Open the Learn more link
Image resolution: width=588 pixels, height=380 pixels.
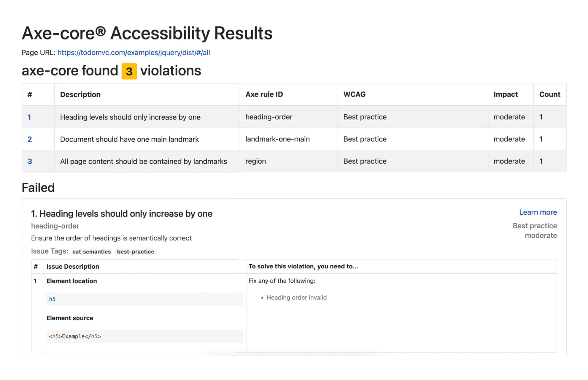[538, 212]
